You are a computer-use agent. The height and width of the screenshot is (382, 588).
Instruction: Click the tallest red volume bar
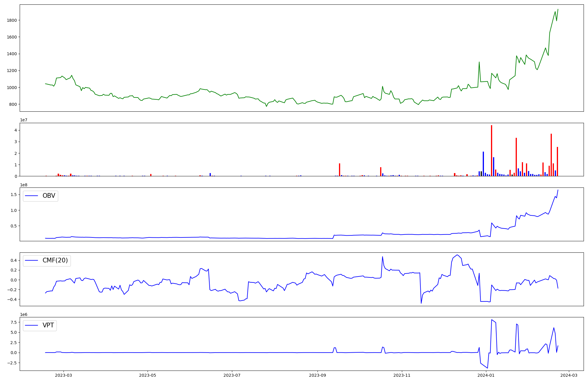click(x=491, y=150)
